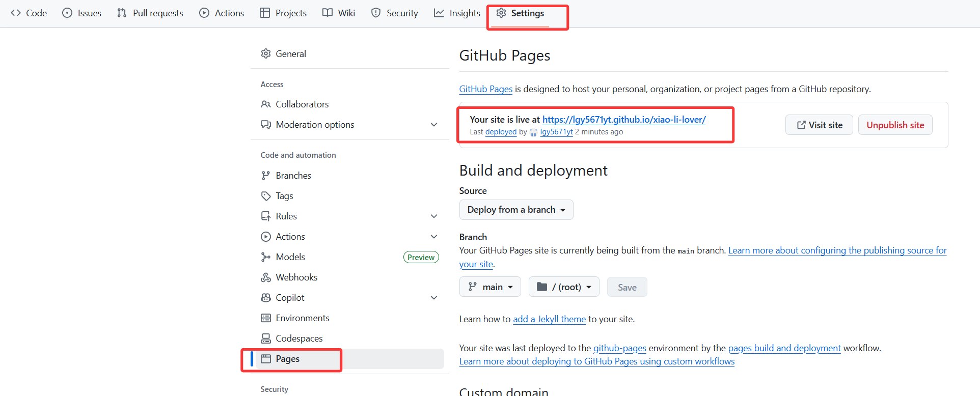Expand the Copilot section chevron
Screen dimensions: 980x396
[434, 298]
